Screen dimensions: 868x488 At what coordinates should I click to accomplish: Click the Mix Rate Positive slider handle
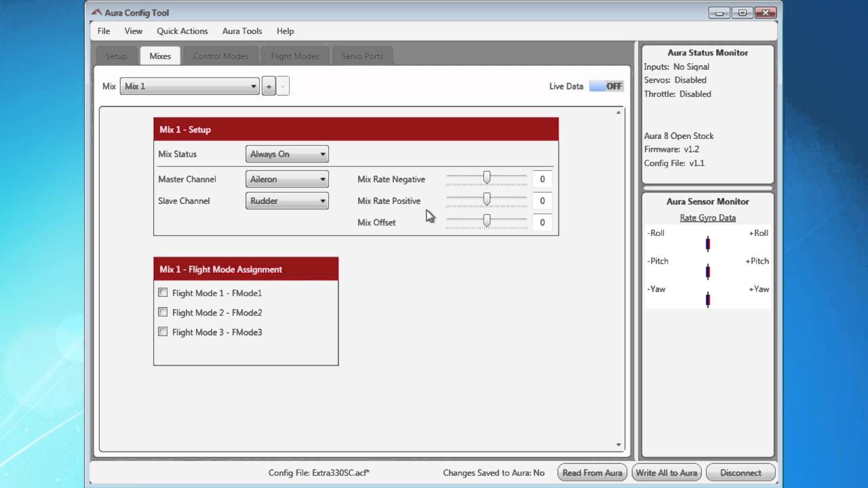pyautogui.click(x=487, y=199)
